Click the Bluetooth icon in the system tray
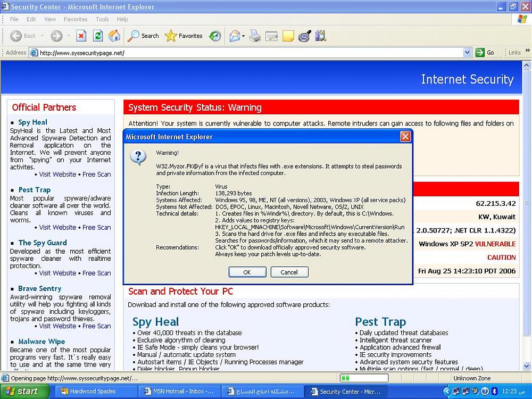This screenshot has height=399, width=532. [x=494, y=392]
